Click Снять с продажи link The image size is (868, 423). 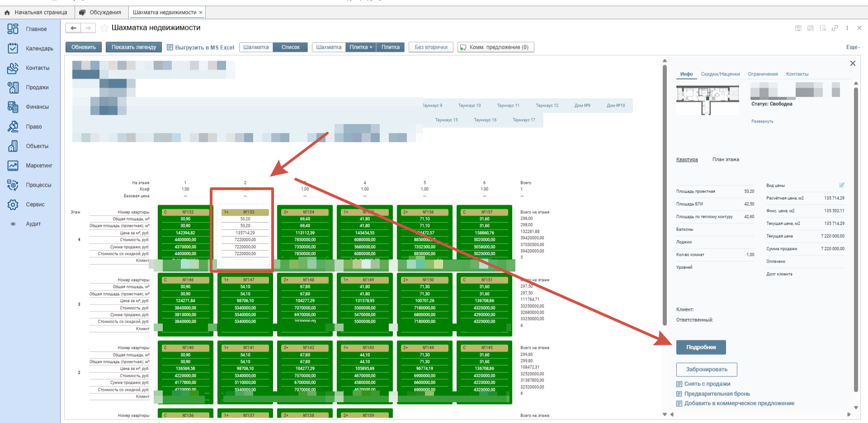pos(707,384)
